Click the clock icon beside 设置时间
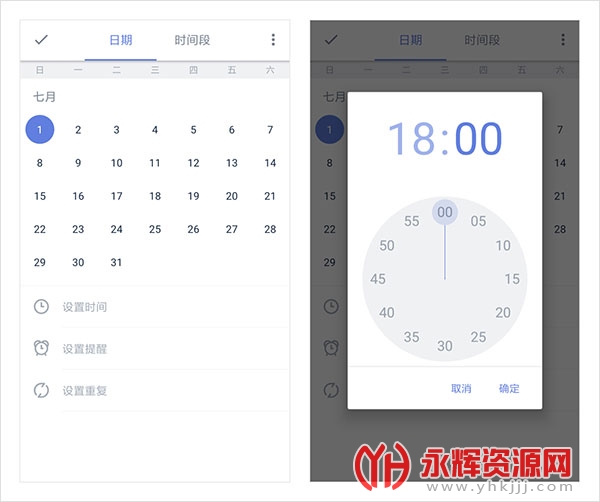The image size is (600, 502). coord(41,306)
